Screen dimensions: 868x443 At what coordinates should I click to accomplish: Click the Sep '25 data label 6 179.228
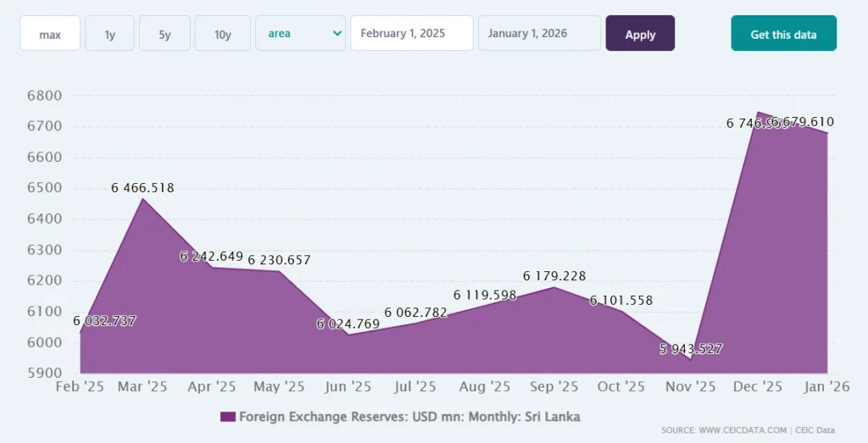(554, 276)
